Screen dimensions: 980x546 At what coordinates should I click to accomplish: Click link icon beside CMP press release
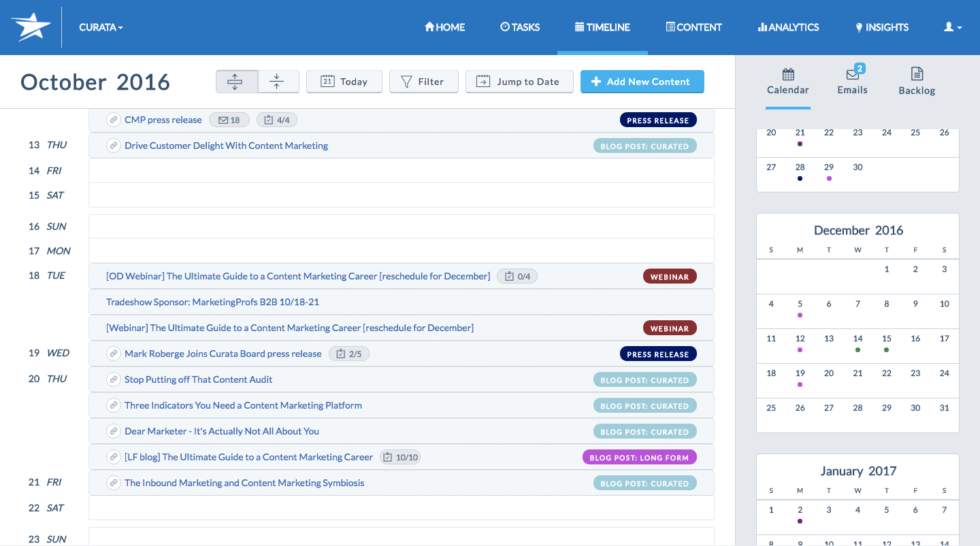[114, 120]
